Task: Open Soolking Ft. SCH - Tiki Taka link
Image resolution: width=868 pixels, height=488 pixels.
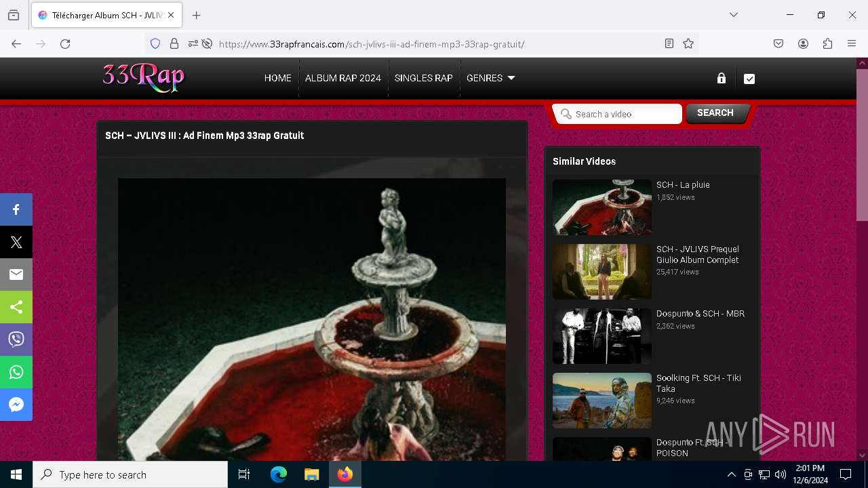Action: point(698,384)
